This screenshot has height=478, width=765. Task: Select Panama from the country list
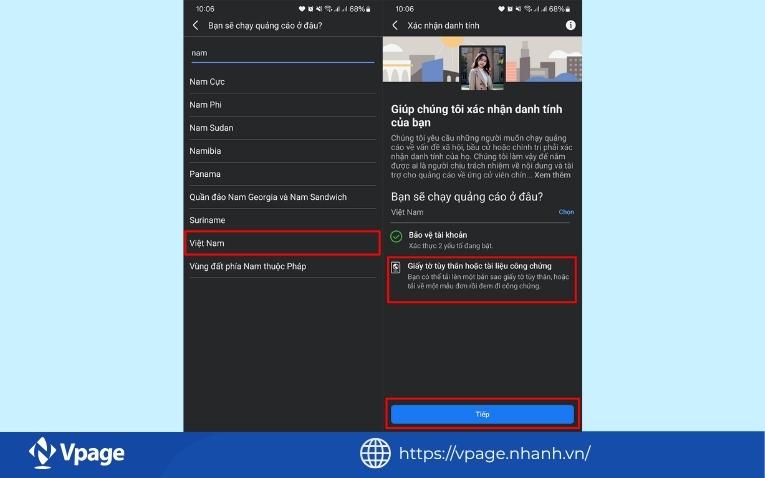(206, 174)
